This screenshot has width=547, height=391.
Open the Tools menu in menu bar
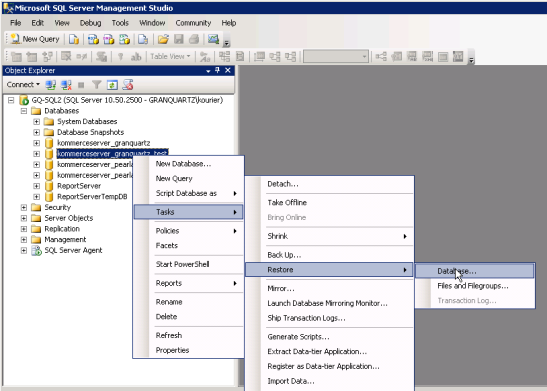[120, 23]
